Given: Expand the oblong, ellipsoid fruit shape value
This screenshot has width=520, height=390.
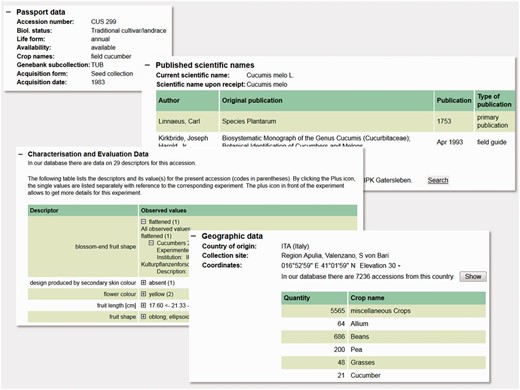Looking at the screenshot, I should [143, 317].
